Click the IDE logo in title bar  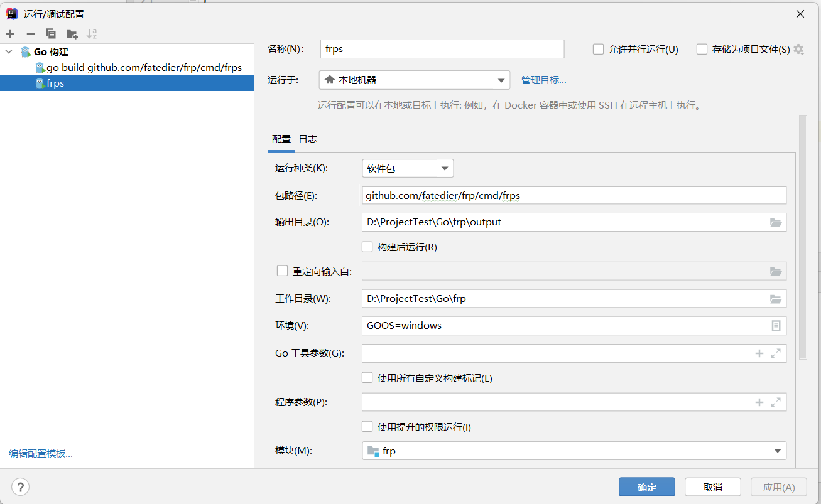pos(12,13)
